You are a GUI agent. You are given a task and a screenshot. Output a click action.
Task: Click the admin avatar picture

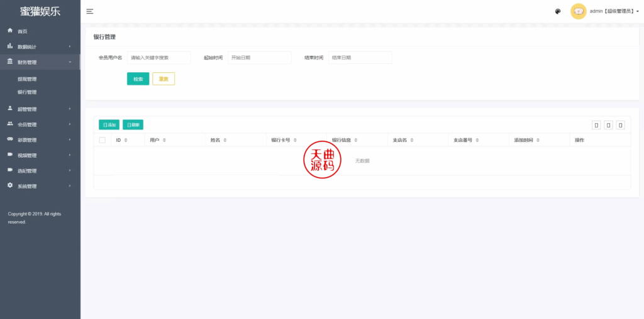(x=579, y=11)
